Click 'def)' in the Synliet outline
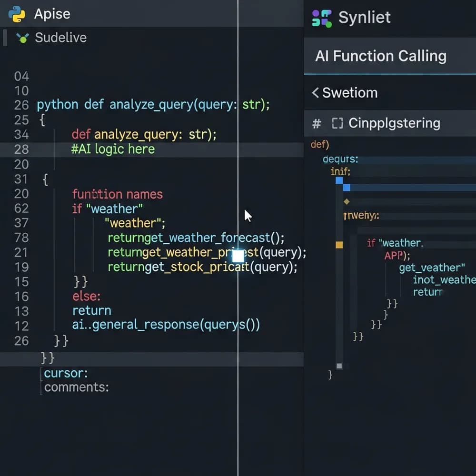This screenshot has width=476, height=476. 320,145
